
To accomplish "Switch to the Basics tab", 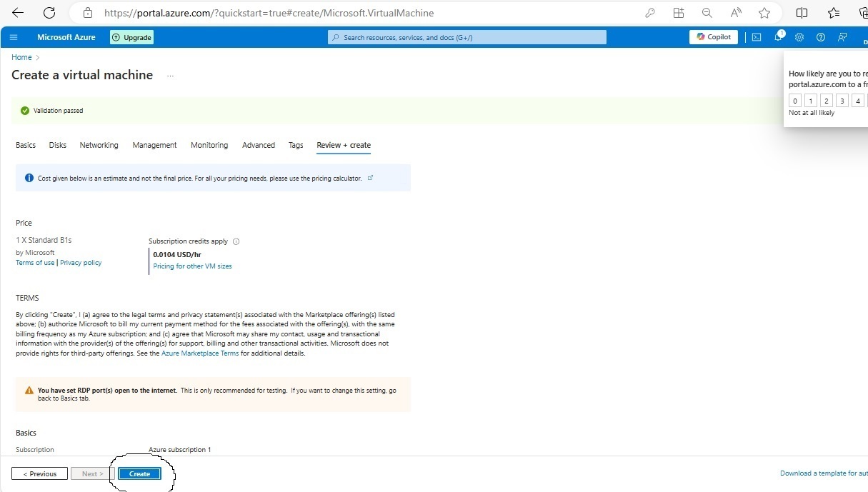I will point(26,145).
